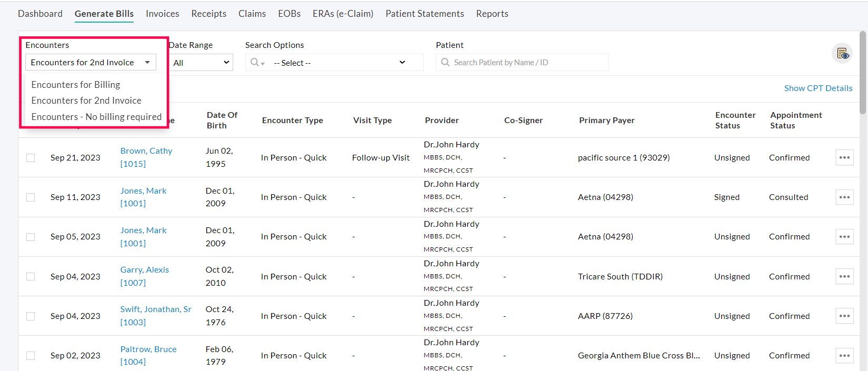Click the vertical scrollbar on the right

[x=862, y=74]
